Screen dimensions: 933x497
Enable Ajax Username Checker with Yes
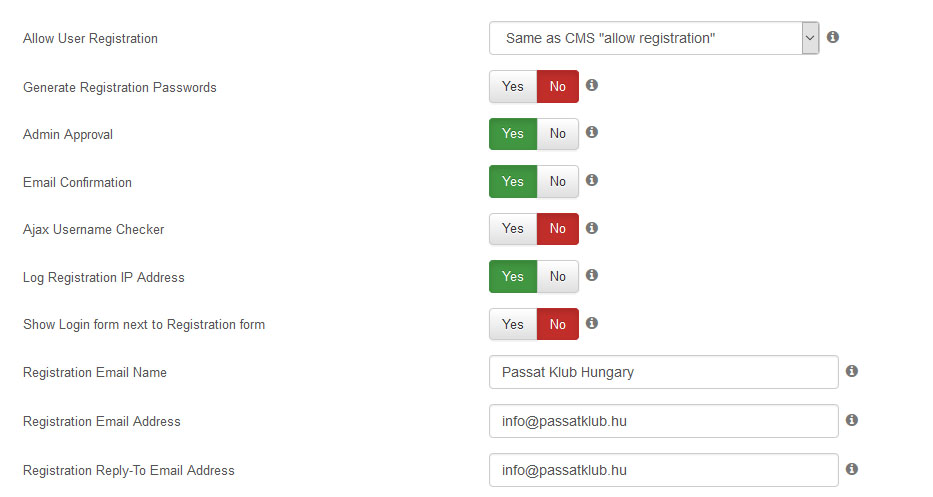coord(513,229)
